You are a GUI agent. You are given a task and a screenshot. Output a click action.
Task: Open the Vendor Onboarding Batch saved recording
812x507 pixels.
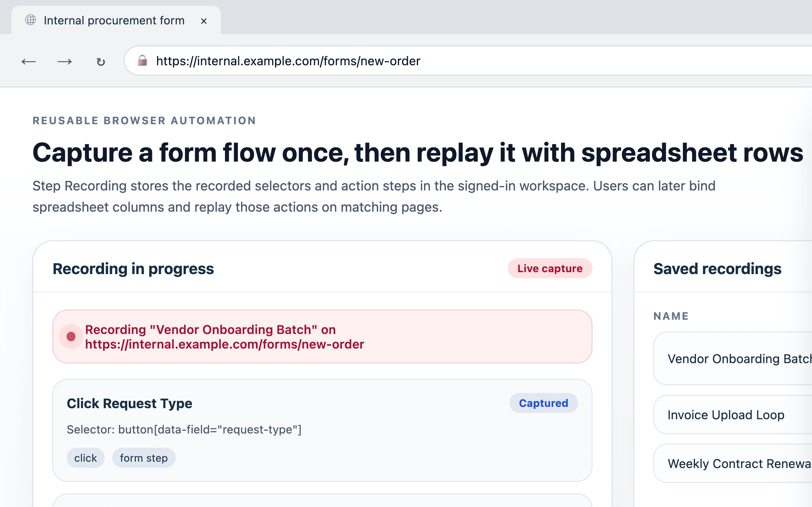tap(733, 358)
